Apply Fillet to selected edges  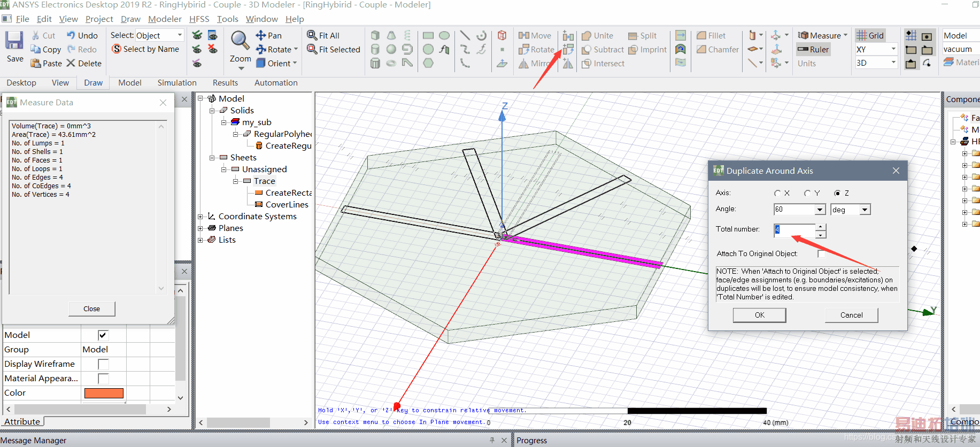click(711, 35)
